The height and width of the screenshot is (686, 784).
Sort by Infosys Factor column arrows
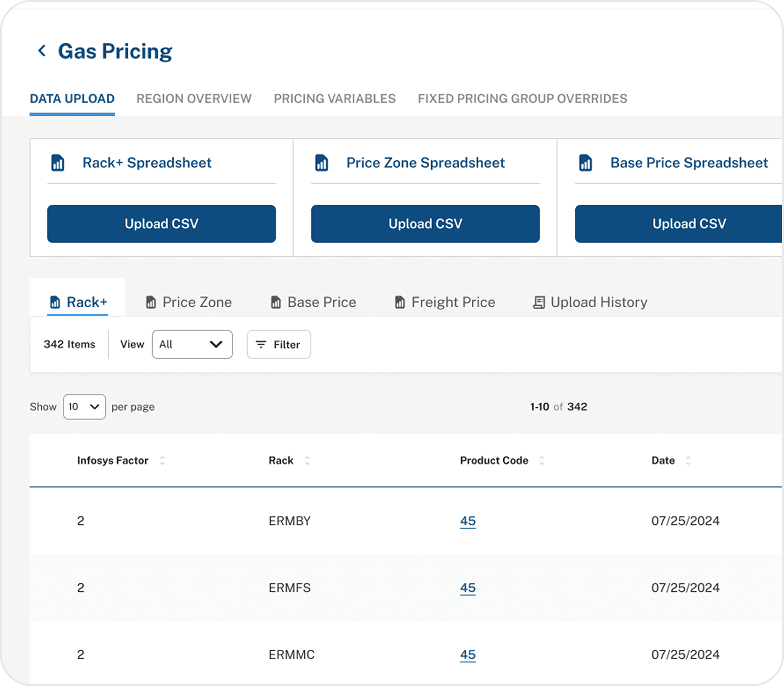click(162, 461)
